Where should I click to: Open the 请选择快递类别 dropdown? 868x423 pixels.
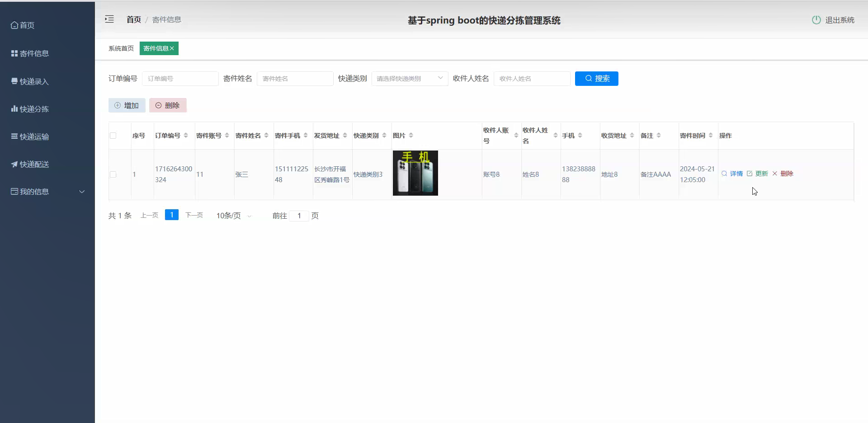pos(408,78)
